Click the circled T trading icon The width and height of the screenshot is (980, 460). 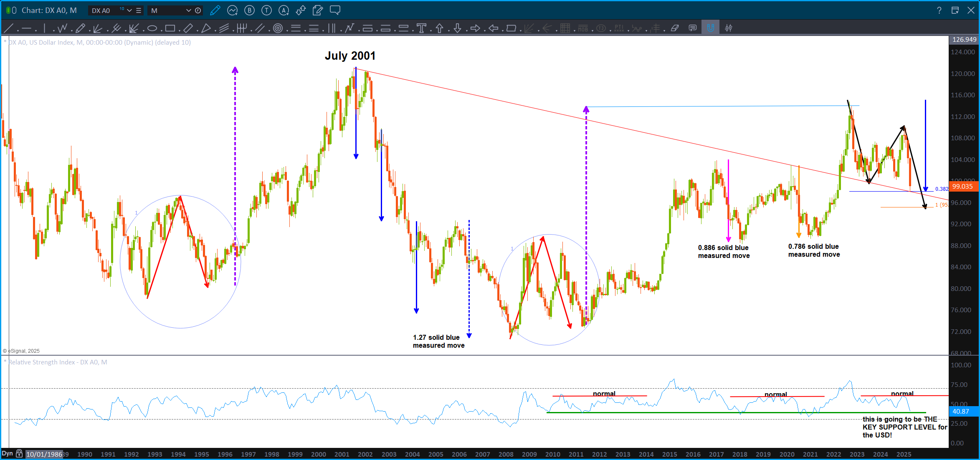[266, 10]
